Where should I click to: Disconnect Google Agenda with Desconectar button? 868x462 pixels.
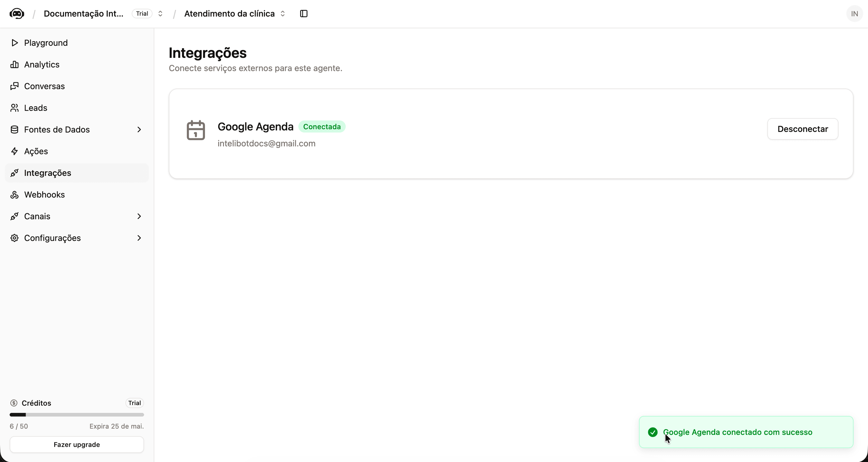pos(803,129)
